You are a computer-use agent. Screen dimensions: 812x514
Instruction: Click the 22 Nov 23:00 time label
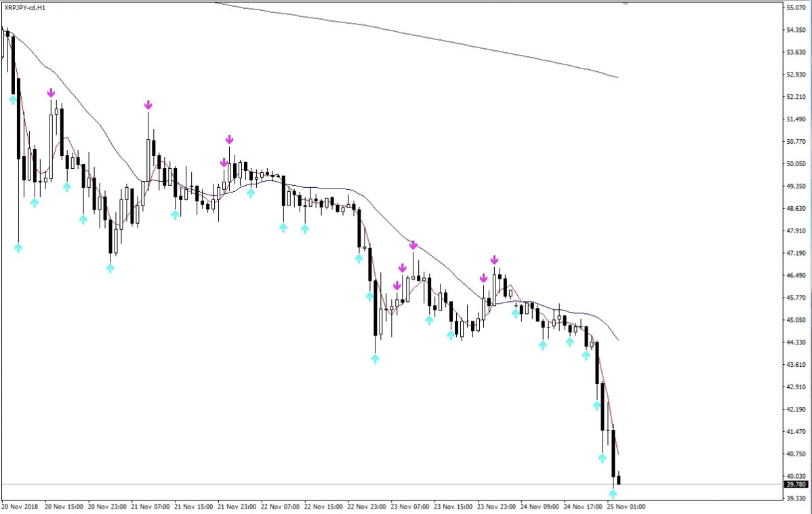[x=367, y=507]
